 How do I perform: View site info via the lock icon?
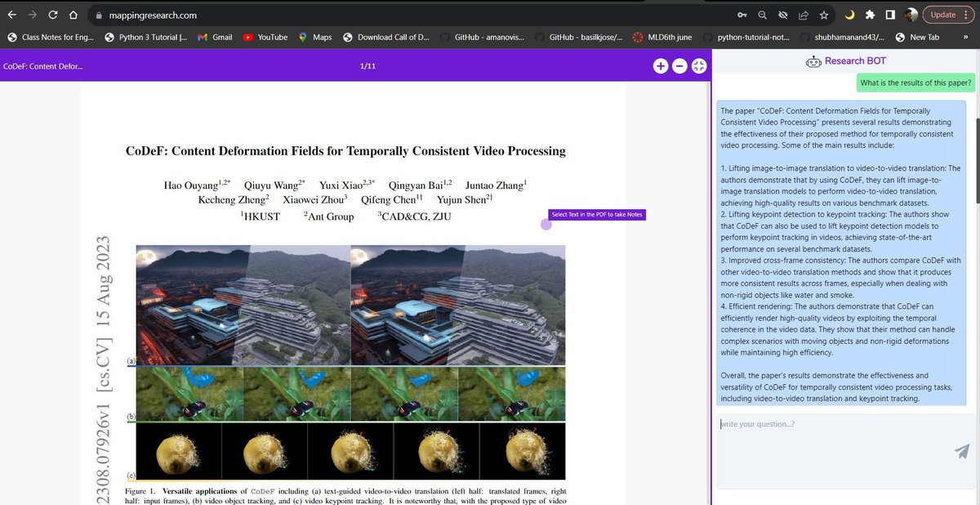pos(99,15)
